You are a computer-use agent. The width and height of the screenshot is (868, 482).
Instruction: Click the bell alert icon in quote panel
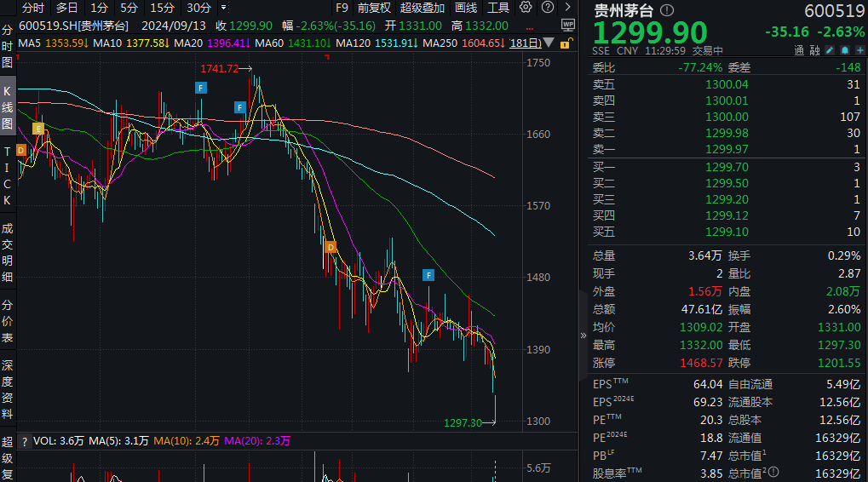point(845,50)
